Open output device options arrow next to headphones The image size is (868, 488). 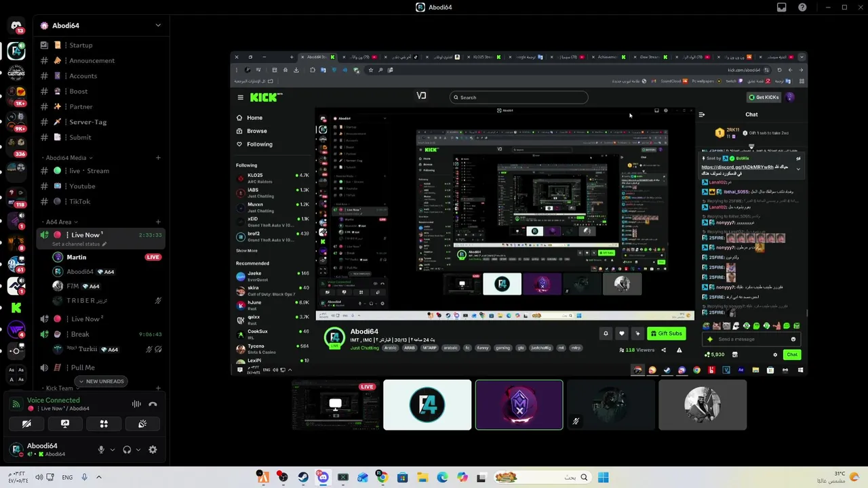click(x=138, y=449)
